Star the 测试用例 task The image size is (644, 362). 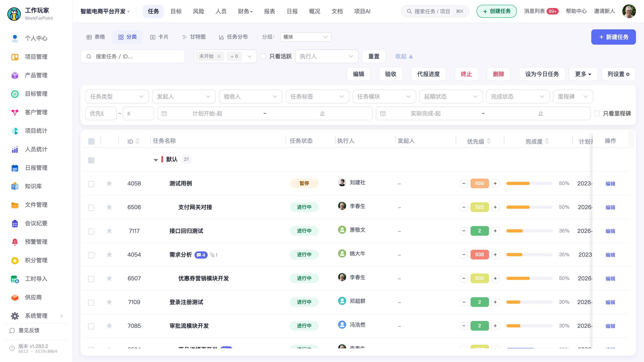(x=109, y=183)
